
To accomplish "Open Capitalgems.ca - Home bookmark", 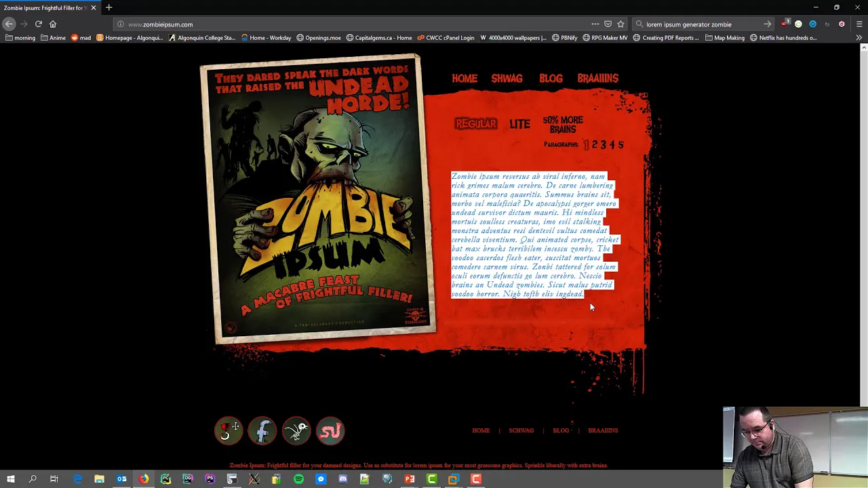I will point(378,38).
